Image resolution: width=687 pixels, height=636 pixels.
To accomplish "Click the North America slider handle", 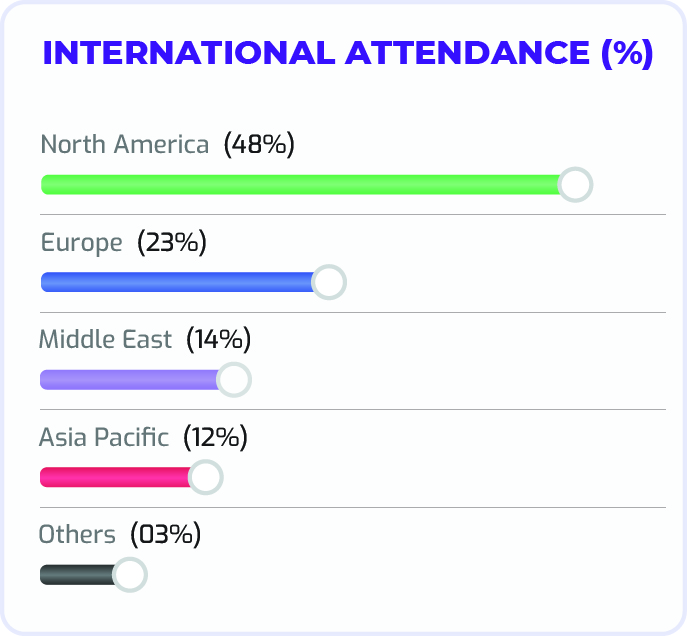I will [575, 185].
